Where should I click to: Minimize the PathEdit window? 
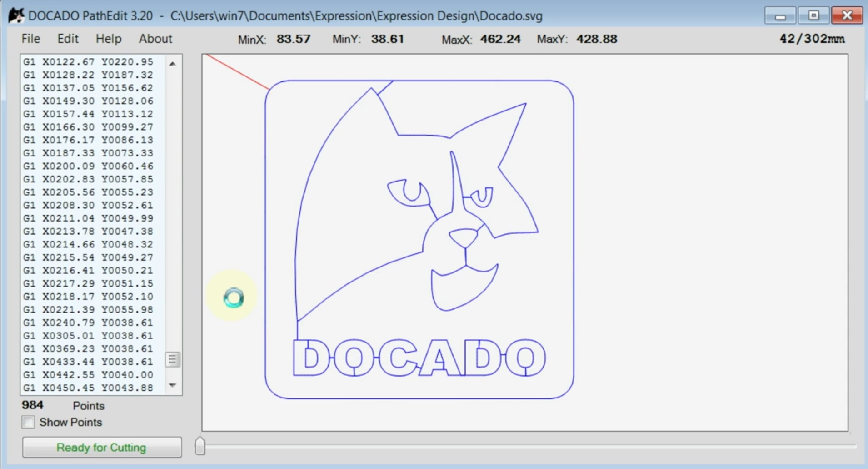(780, 16)
